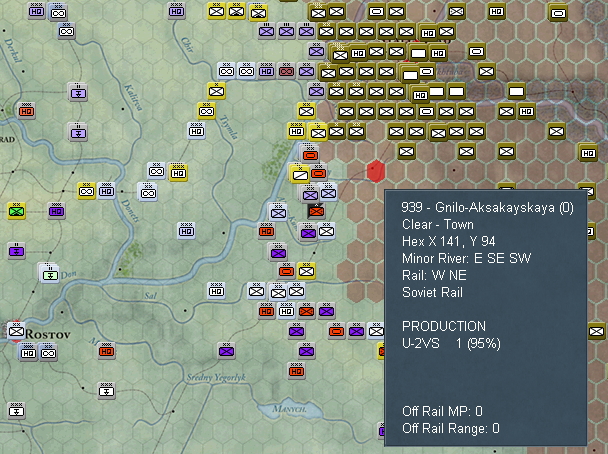Click the yellow motorized counter beside Tsymla label
The width and height of the screenshot is (608, 454).
pyautogui.click(x=206, y=111)
